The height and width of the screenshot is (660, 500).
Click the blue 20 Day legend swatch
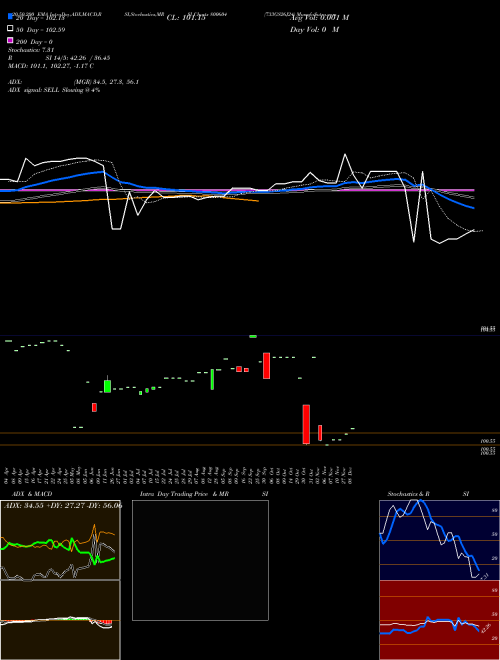pos(10,17)
